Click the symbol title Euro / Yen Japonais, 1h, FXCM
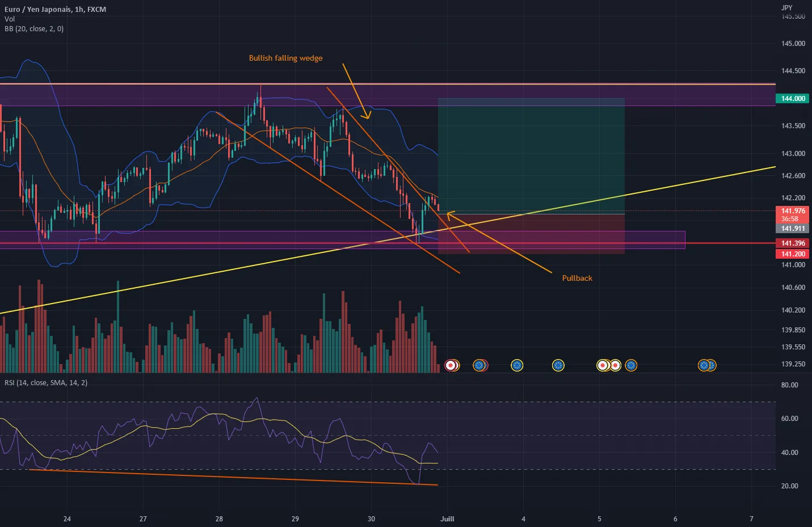 coord(55,9)
